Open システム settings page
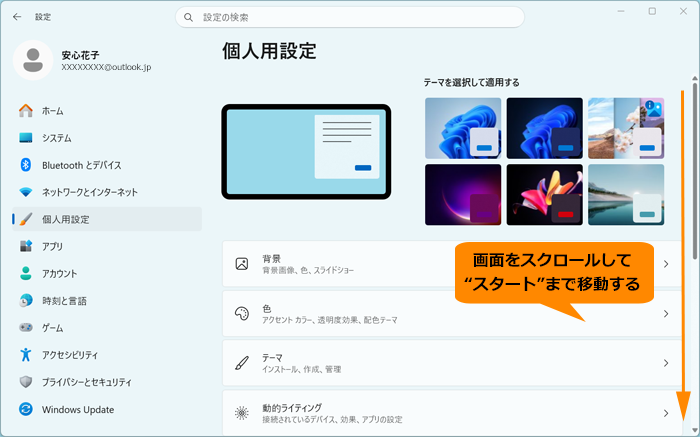 click(107, 138)
